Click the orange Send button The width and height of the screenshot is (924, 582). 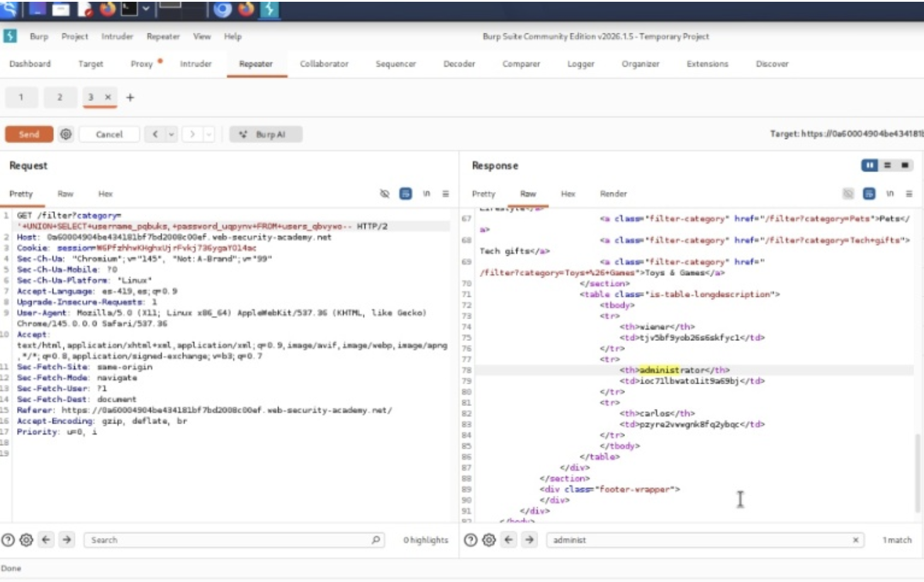(29, 134)
